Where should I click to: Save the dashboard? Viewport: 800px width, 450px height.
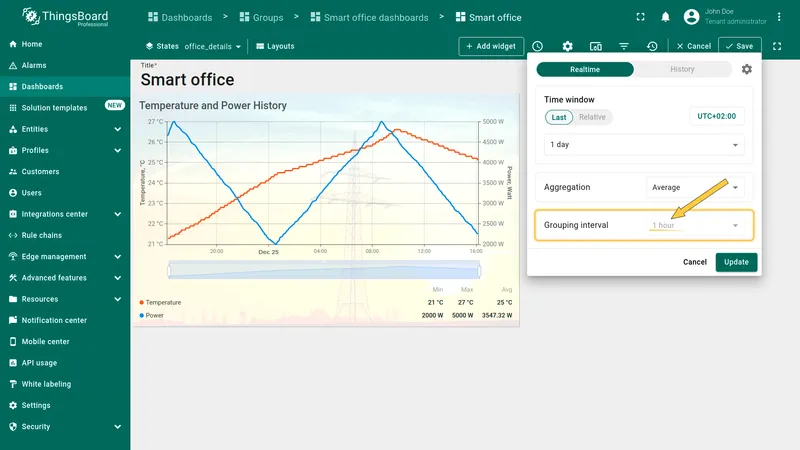[740, 46]
